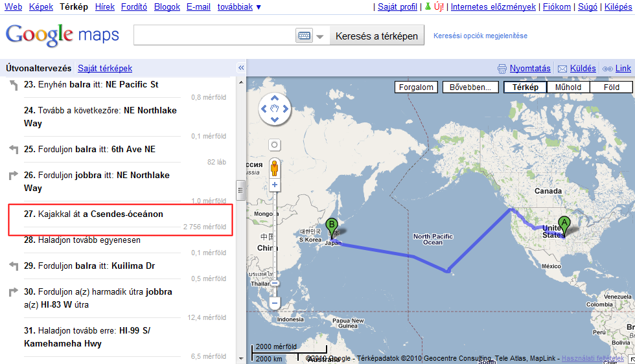Open Hírek in top navigation
The height and width of the screenshot is (364, 635).
click(105, 7)
